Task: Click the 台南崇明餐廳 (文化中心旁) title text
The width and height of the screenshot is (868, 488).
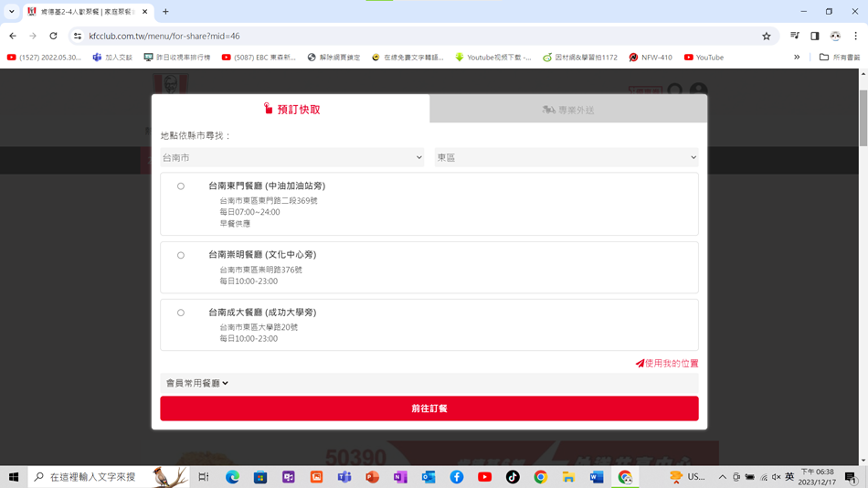Action: (x=262, y=255)
